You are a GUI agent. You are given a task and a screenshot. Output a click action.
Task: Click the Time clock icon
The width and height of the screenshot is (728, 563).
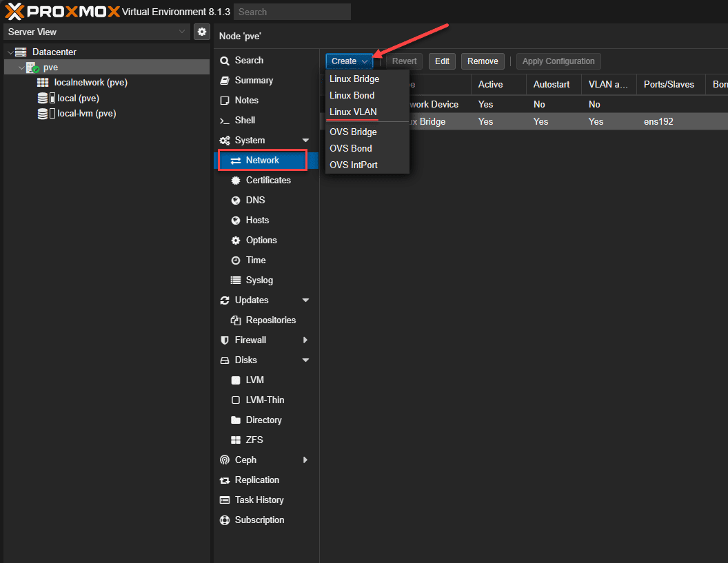236,260
